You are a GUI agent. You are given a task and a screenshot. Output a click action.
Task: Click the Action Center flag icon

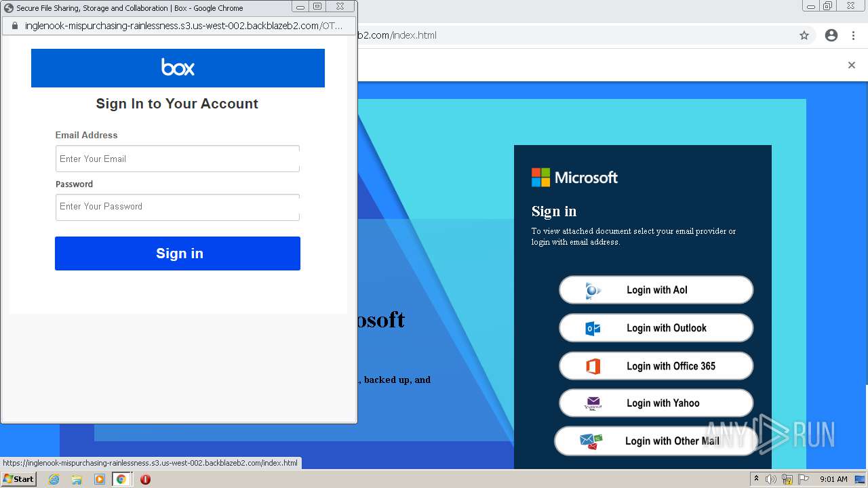coord(803,479)
